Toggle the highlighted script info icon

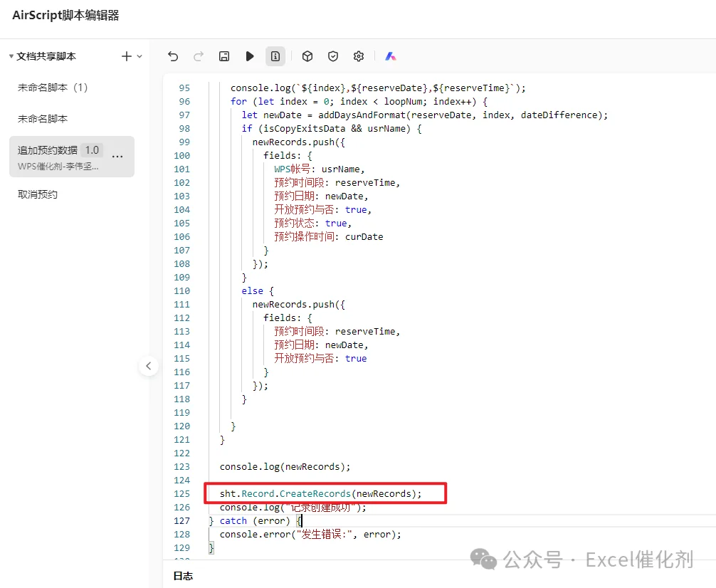[x=275, y=56]
